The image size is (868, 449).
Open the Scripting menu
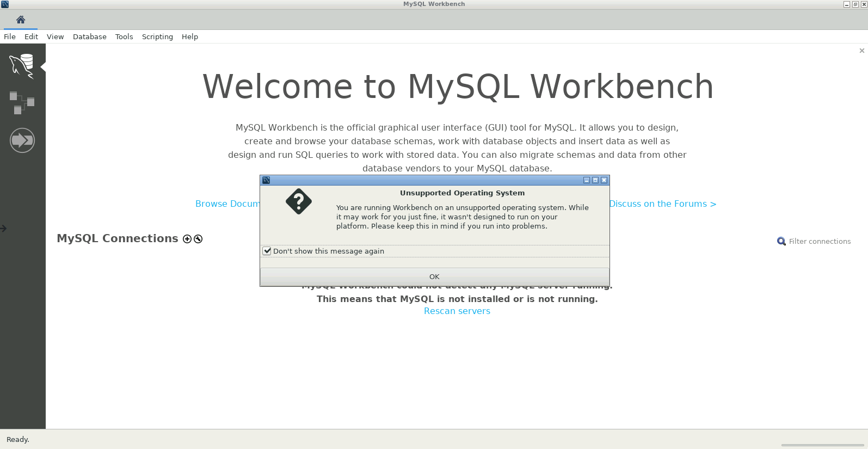[x=157, y=36]
